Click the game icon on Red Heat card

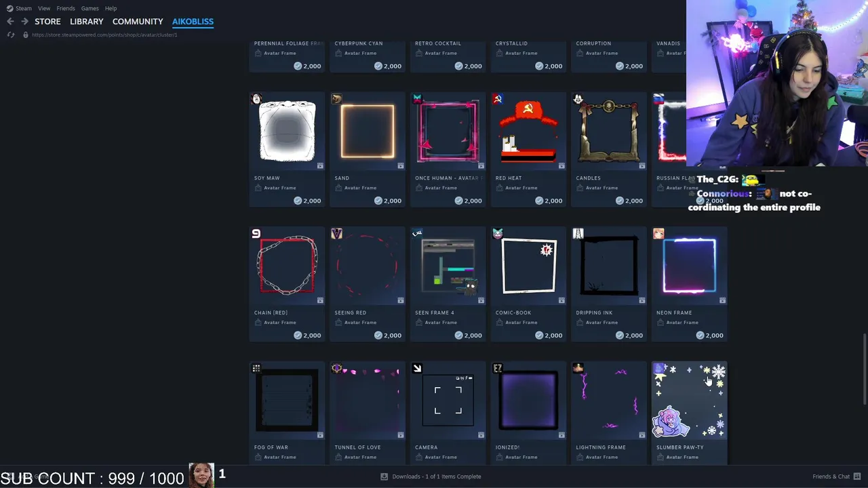click(498, 99)
